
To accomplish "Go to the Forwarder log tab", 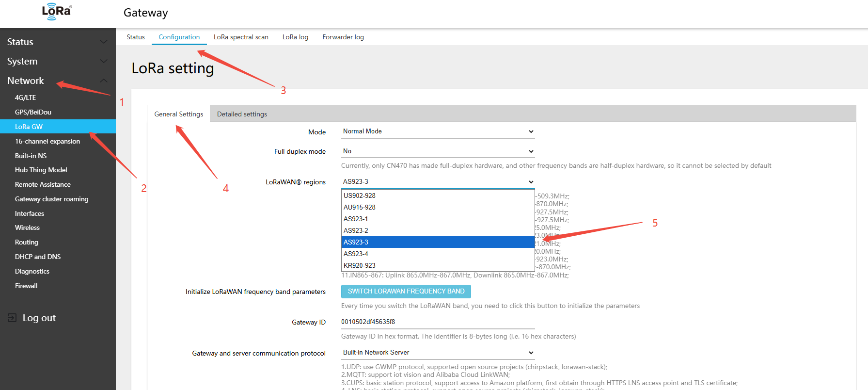I will (343, 37).
